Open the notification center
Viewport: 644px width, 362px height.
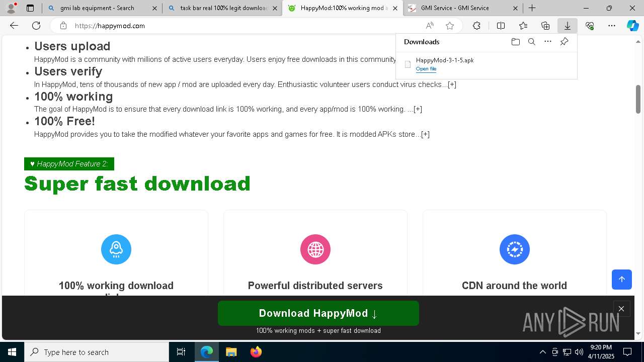[x=627, y=352]
